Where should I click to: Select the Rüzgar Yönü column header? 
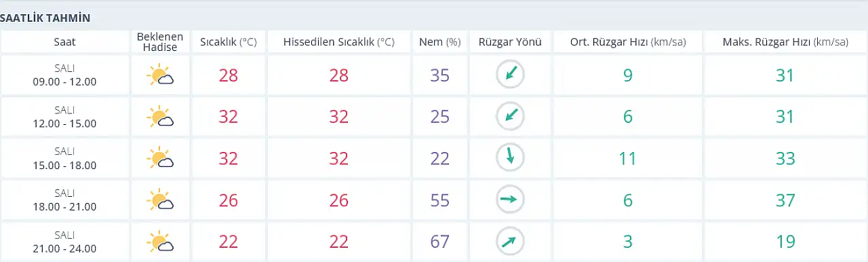point(510,42)
